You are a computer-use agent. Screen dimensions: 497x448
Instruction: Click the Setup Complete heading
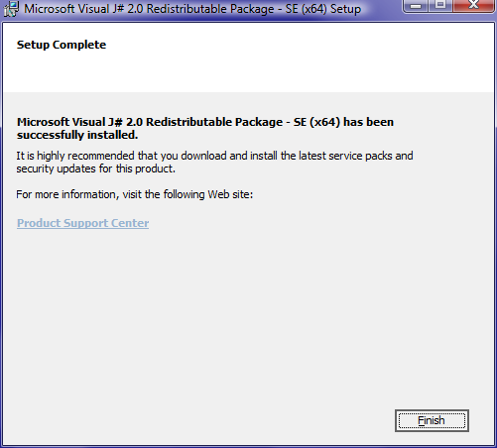click(x=62, y=45)
